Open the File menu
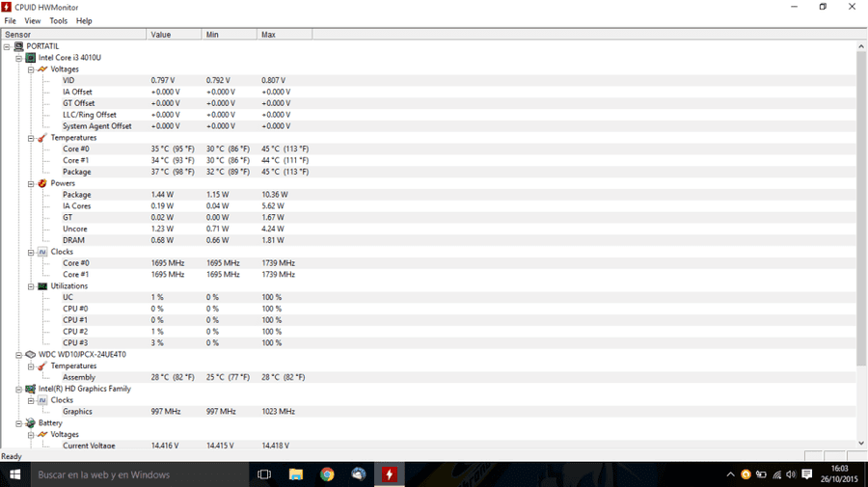This screenshot has width=868, height=487. tap(10, 21)
